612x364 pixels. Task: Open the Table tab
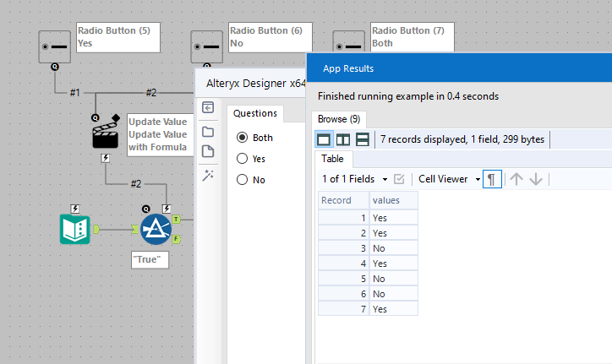click(332, 159)
